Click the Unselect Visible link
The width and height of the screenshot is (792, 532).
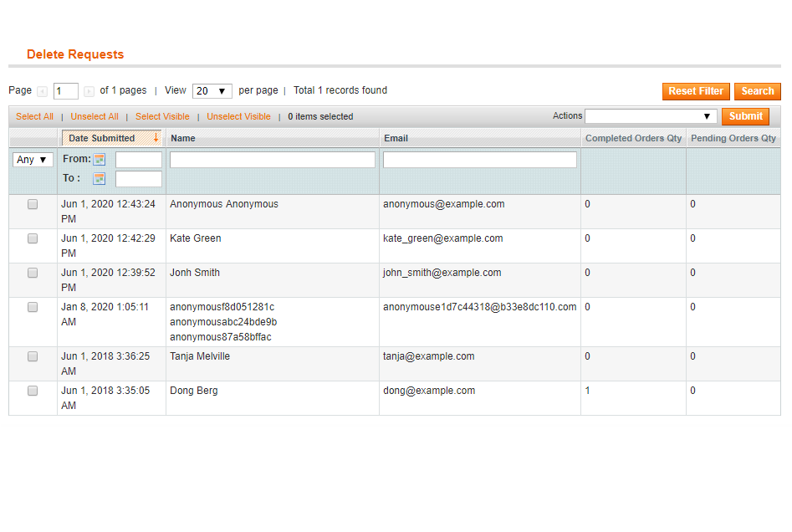pyautogui.click(x=238, y=117)
